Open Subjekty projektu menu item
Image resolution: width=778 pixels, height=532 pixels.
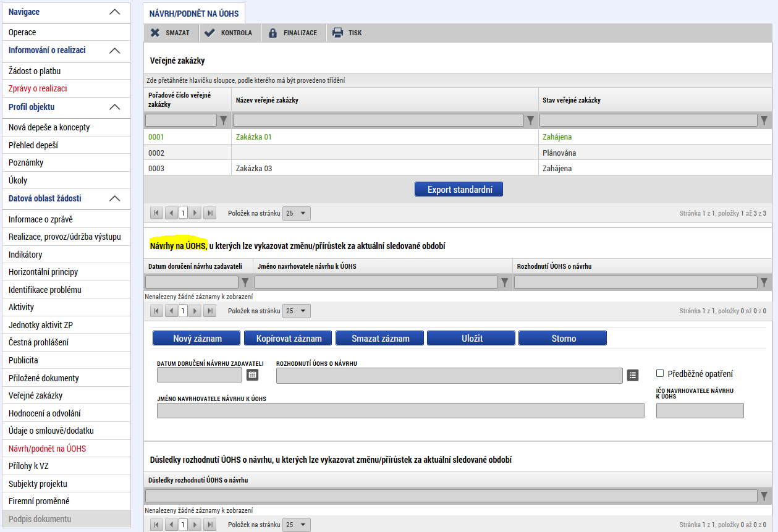coord(66,484)
